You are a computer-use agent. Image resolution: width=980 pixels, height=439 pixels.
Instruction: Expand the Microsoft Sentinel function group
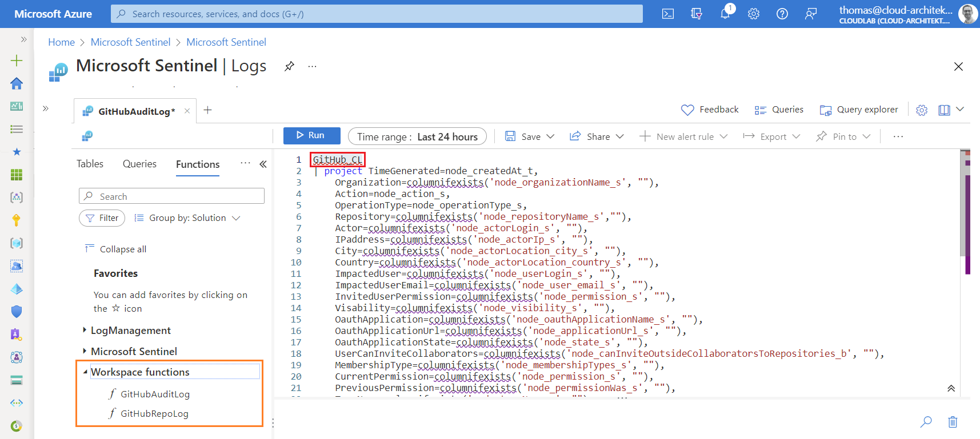click(85, 351)
